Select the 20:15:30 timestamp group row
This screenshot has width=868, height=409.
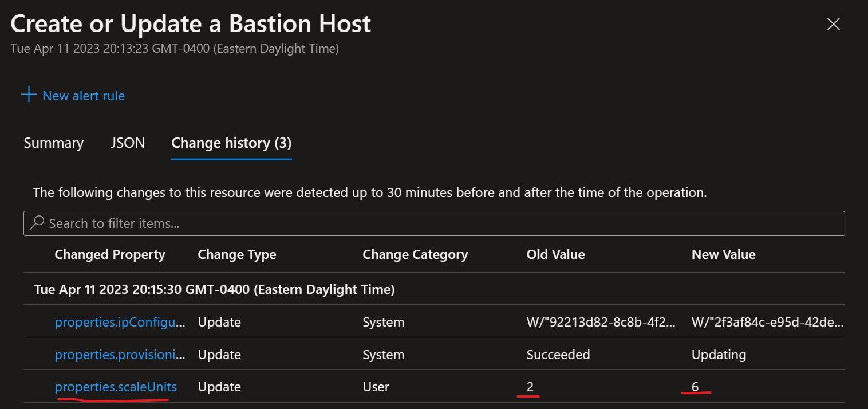tap(434, 289)
